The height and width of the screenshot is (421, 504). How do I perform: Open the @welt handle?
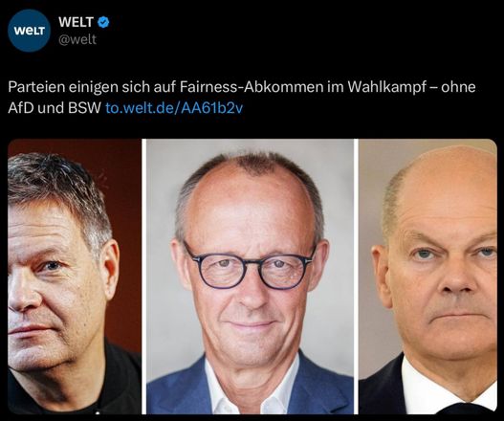[77, 39]
